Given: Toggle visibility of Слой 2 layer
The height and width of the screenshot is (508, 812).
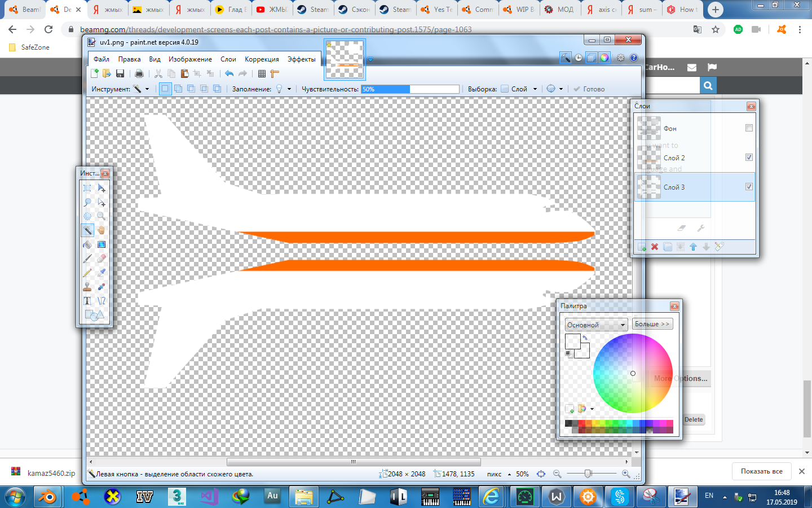Looking at the screenshot, I should pyautogui.click(x=749, y=157).
